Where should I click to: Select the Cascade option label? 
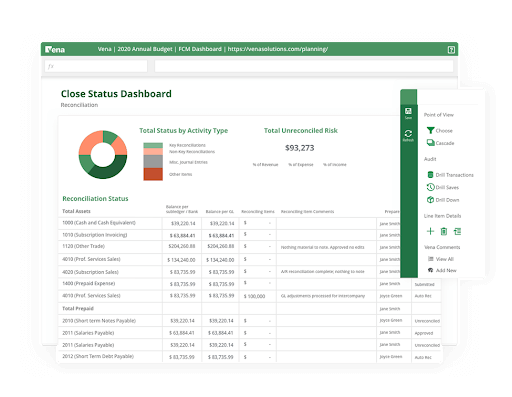click(x=445, y=143)
